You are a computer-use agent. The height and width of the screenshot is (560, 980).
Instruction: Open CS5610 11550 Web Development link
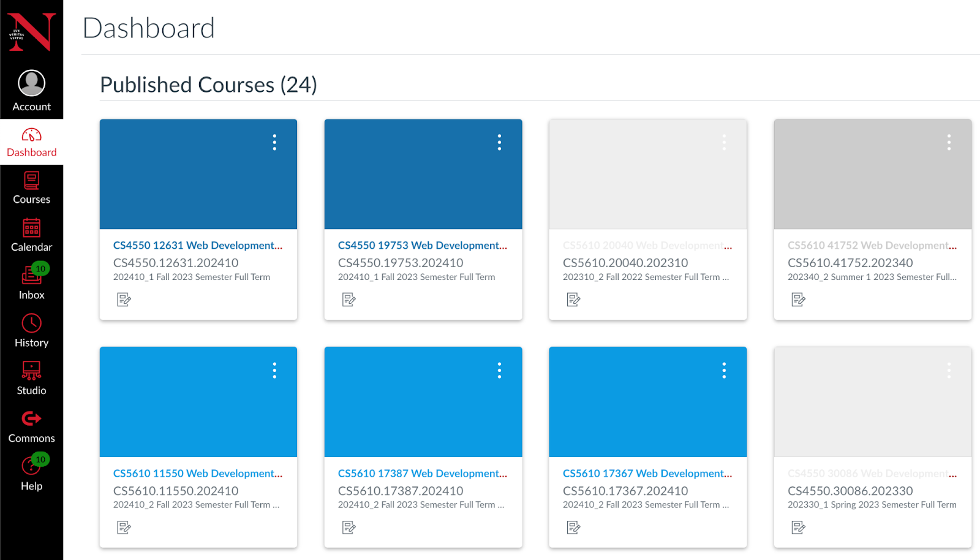pos(198,473)
